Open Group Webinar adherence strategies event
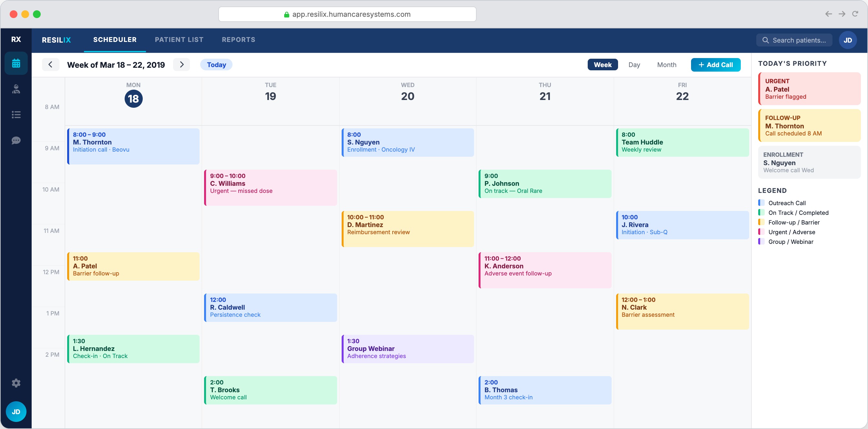Viewport: 868px width, 429px height. tap(408, 349)
